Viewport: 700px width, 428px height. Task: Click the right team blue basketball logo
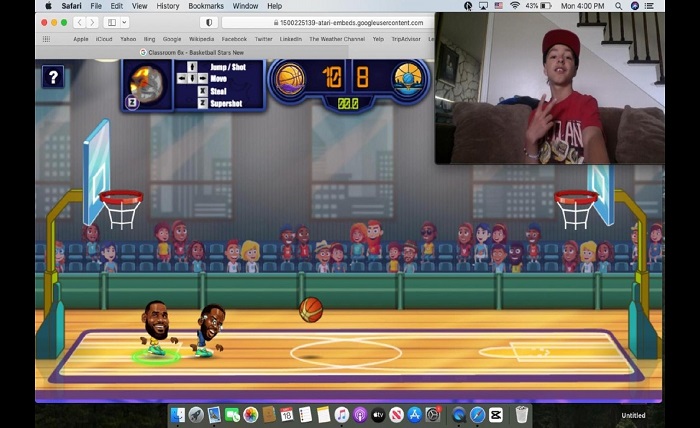point(408,79)
